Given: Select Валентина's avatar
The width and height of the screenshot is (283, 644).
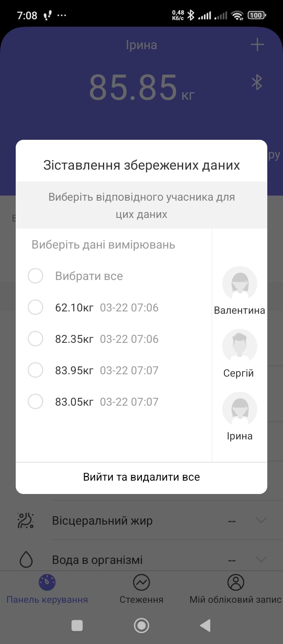Looking at the screenshot, I should click(x=239, y=284).
